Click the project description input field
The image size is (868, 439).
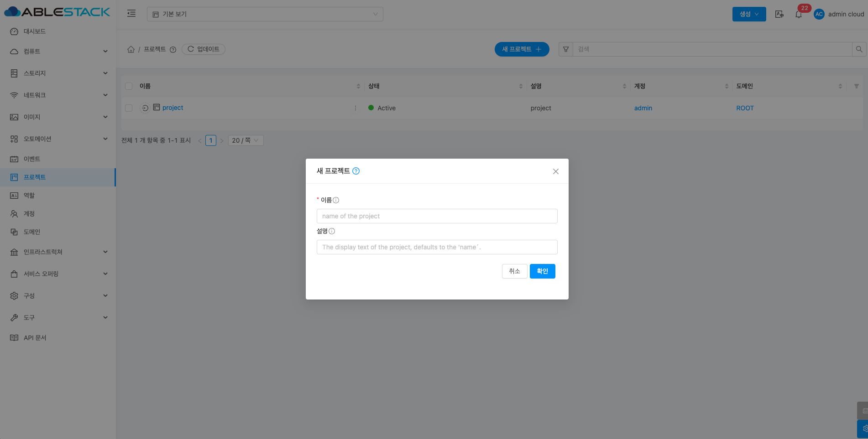437,247
